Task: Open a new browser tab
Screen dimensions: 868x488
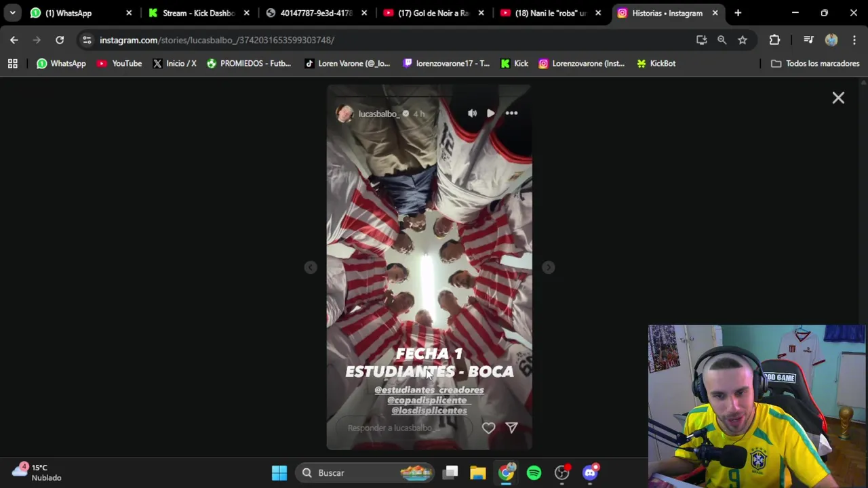Action: [738, 13]
